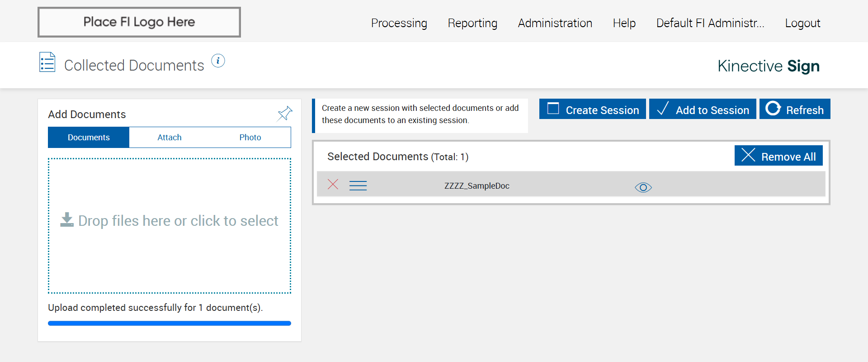Viewport: 868px width, 362px height.
Task: Click the Collected Documents list icon
Action: pos(47,62)
